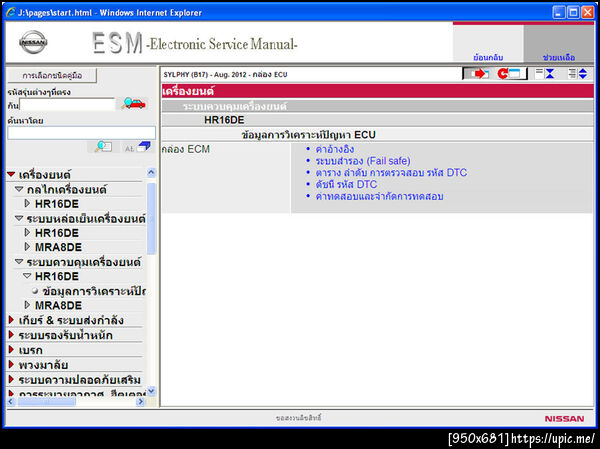The width and height of the screenshot is (600, 449).
Task: Open ตาราง ลำดับ การตรวจสอบ รหัส DTC link
Action: click(391, 173)
